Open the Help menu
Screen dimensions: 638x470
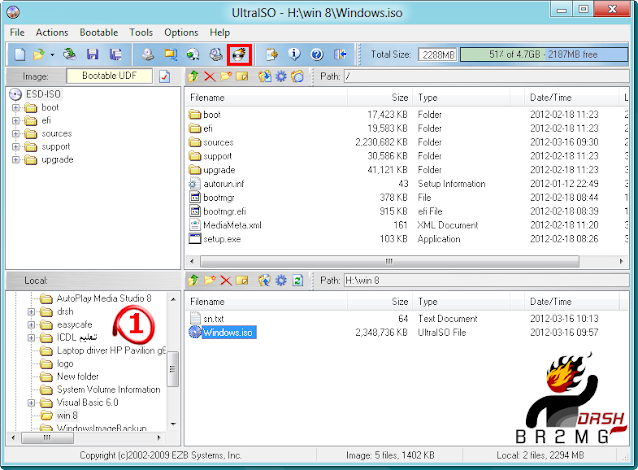point(220,33)
